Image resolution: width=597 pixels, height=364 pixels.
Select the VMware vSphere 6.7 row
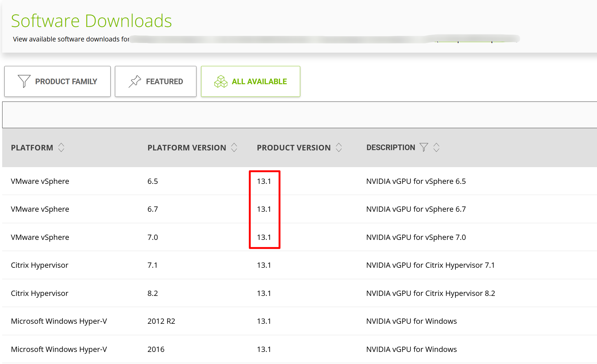click(40, 209)
